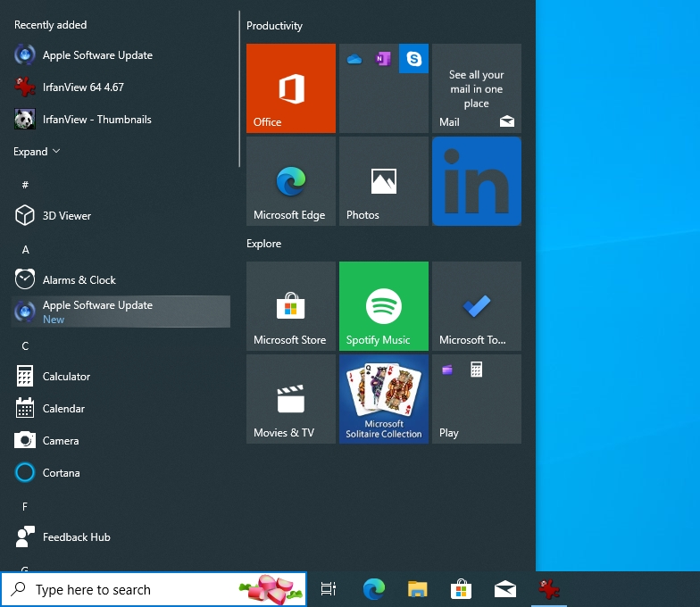
Task: Open the LinkedIn tile
Action: (x=477, y=180)
